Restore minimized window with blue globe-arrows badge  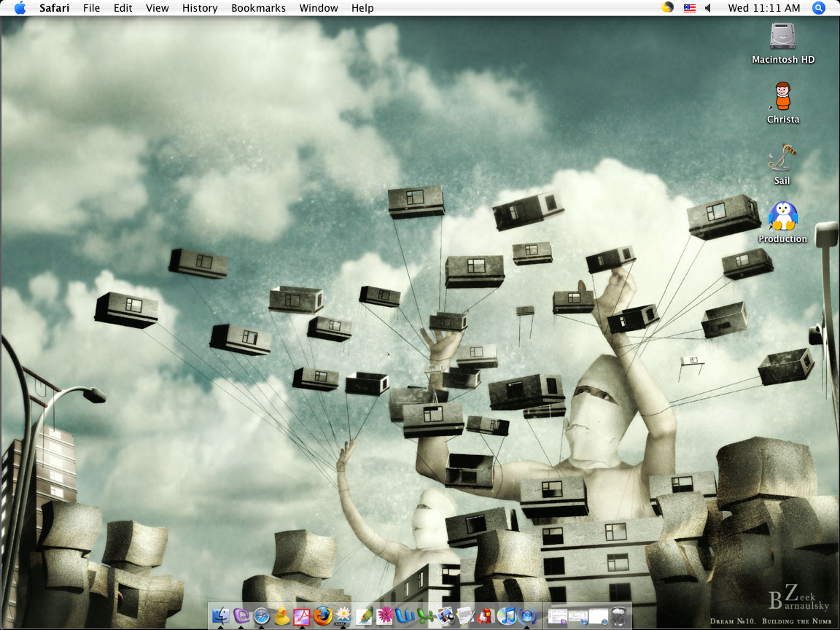578,616
